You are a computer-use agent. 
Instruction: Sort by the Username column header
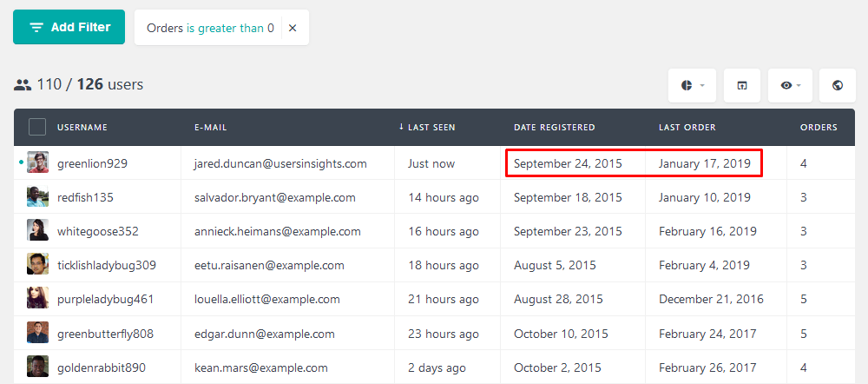(82, 127)
